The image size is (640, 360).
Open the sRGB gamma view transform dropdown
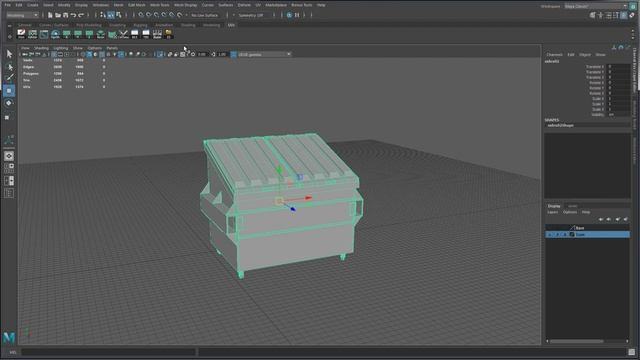click(x=264, y=54)
